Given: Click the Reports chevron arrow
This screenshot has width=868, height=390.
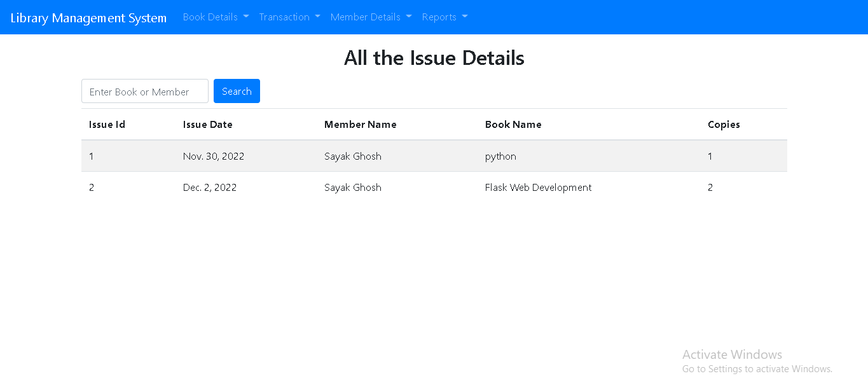Looking at the screenshot, I should point(465,17).
